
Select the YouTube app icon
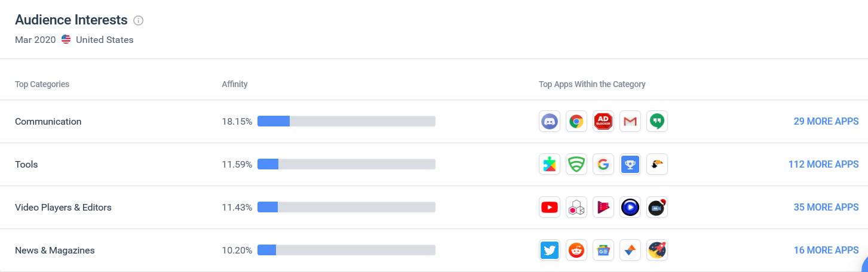[549, 208]
